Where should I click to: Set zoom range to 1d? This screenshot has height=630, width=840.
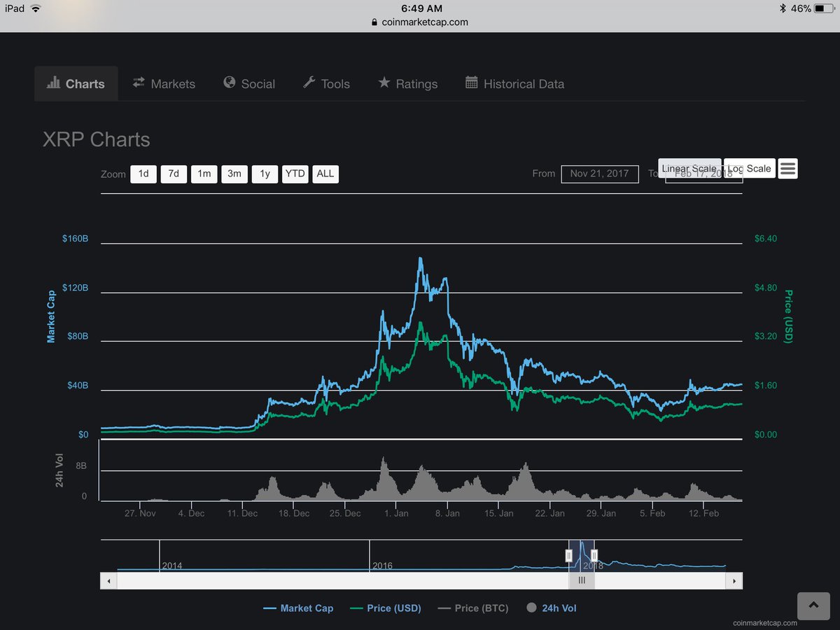pyautogui.click(x=143, y=174)
